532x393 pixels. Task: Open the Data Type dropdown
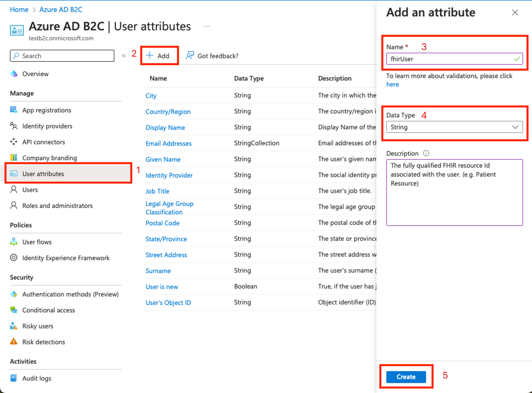click(x=454, y=127)
